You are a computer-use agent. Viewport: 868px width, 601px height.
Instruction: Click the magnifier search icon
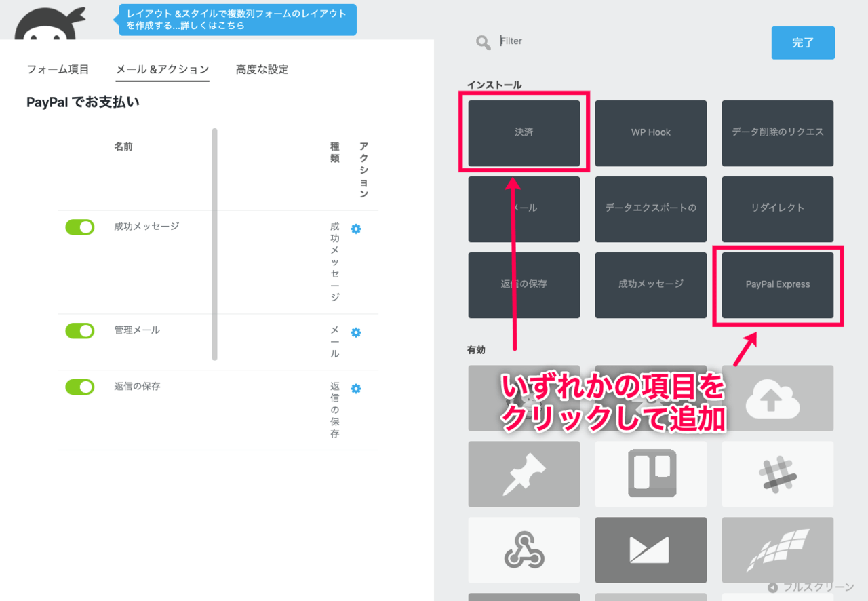click(x=483, y=43)
